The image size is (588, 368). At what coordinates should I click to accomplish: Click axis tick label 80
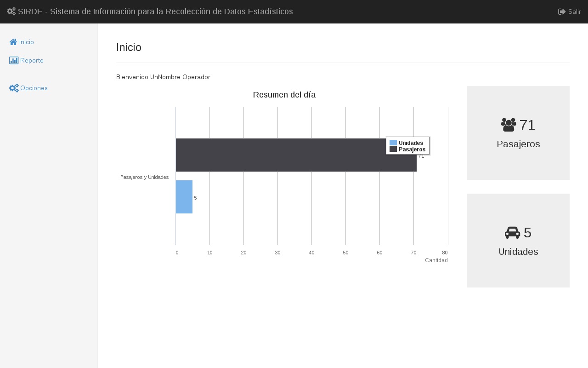tap(445, 253)
